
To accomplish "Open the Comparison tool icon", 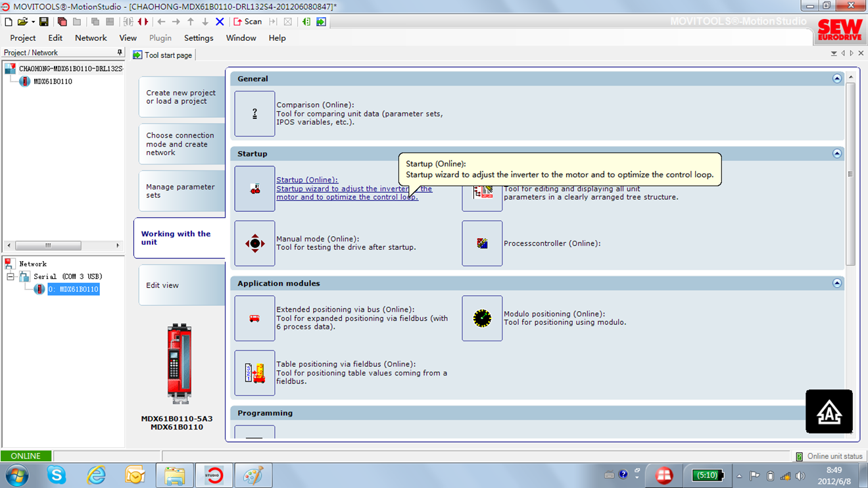I will click(x=254, y=114).
